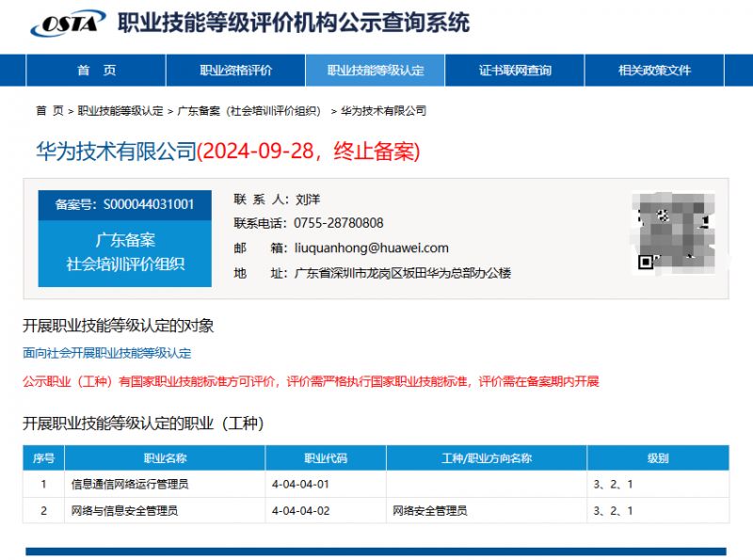The height and width of the screenshot is (560, 753).
Task: Click the 备案号 S000044031001 box
Action: pyautogui.click(x=125, y=205)
